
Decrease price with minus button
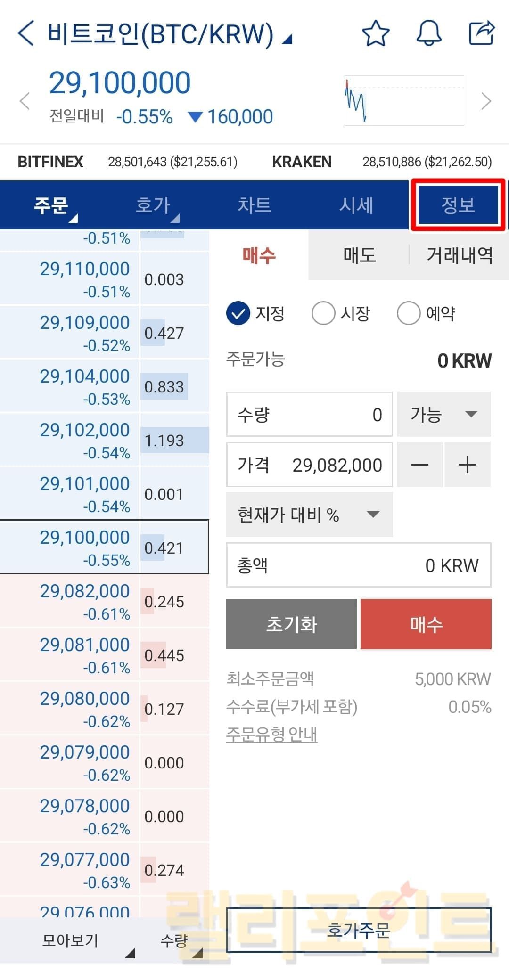click(x=419, y=465)
